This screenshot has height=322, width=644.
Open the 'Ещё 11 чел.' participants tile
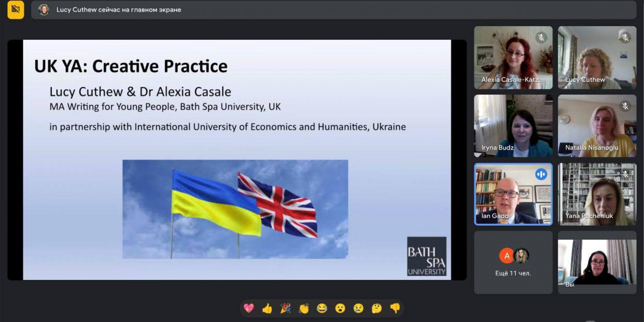[513, 263]
